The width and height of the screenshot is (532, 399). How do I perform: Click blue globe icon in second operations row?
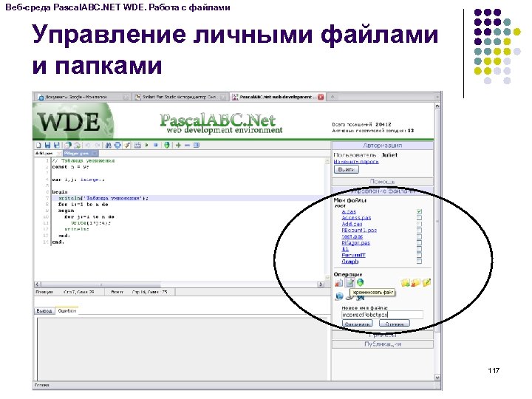tap(339, 296)
